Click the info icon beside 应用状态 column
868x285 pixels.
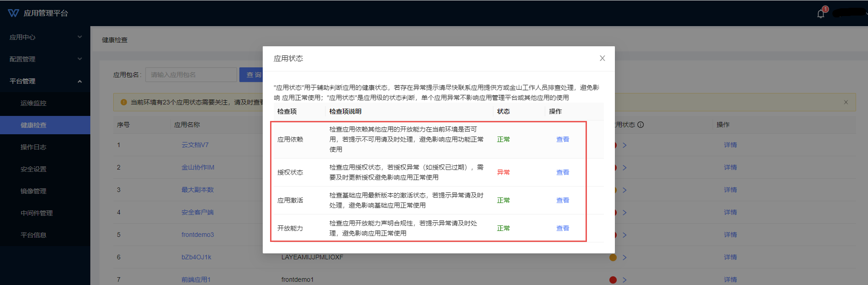[x=641, y=125]
